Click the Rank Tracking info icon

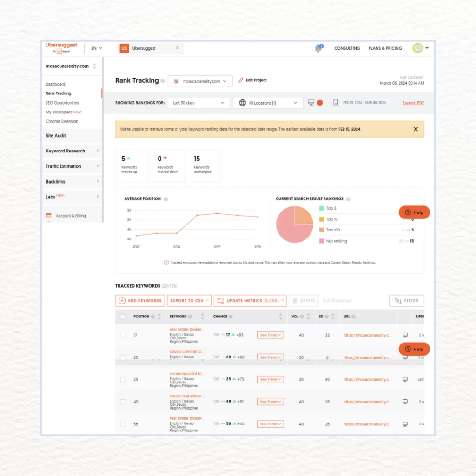point(163,81)
